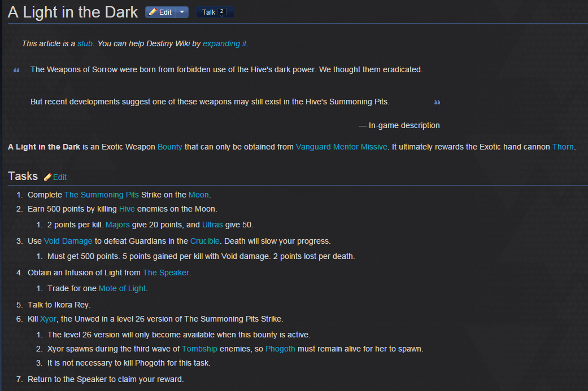Image resolution: width=588 pixels, height=391 pixels.
Task: Visit the Crucible link
Action: click(204, 241)
